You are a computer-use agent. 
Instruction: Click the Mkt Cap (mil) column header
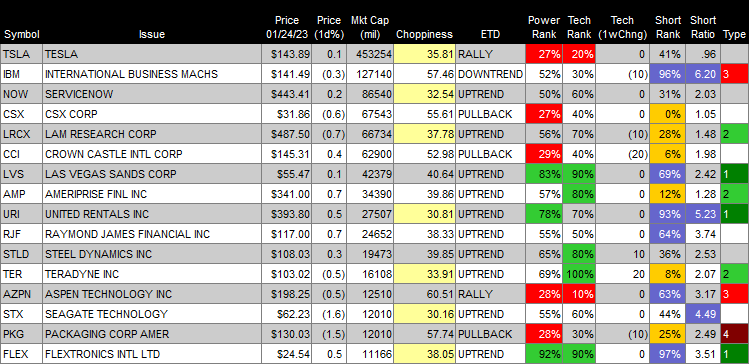370,27
